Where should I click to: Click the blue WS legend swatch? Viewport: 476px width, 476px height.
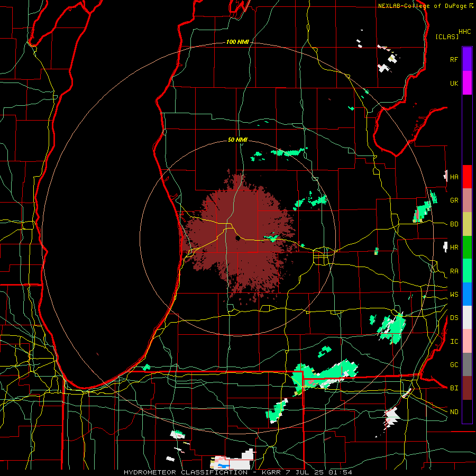coord(467,294)
